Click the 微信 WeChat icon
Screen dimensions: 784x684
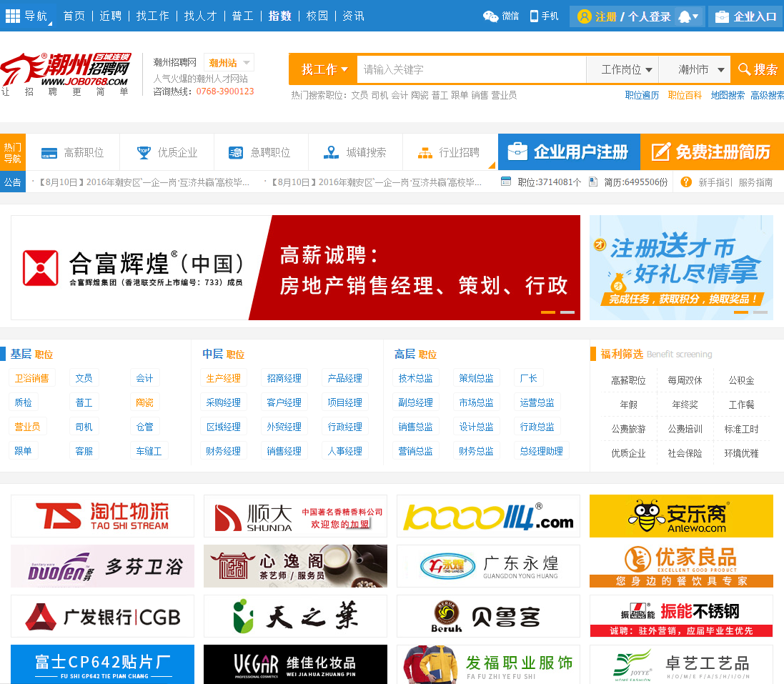coord(490,16)
